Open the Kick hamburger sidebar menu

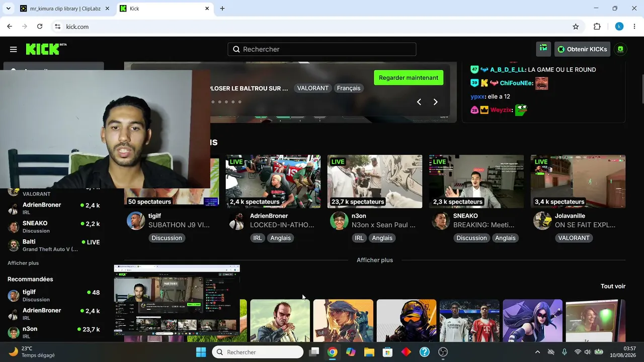click(14, 49)
